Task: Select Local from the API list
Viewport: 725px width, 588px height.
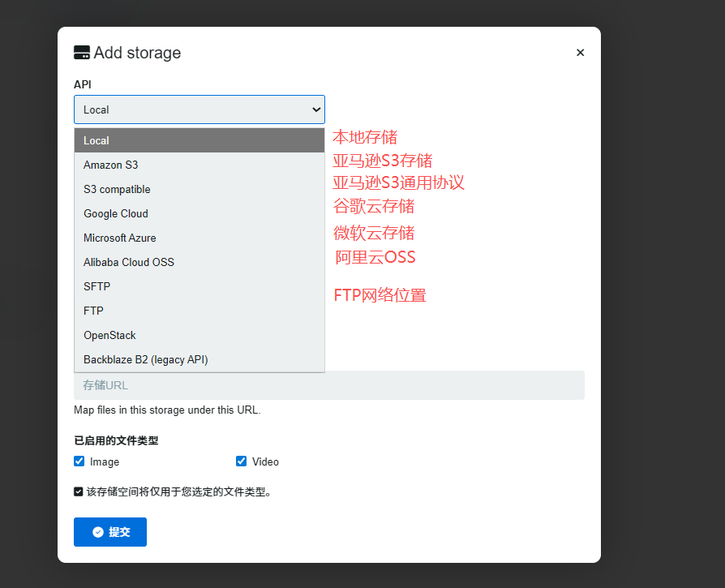Action: pyautogui.click(x=199, y=140)
